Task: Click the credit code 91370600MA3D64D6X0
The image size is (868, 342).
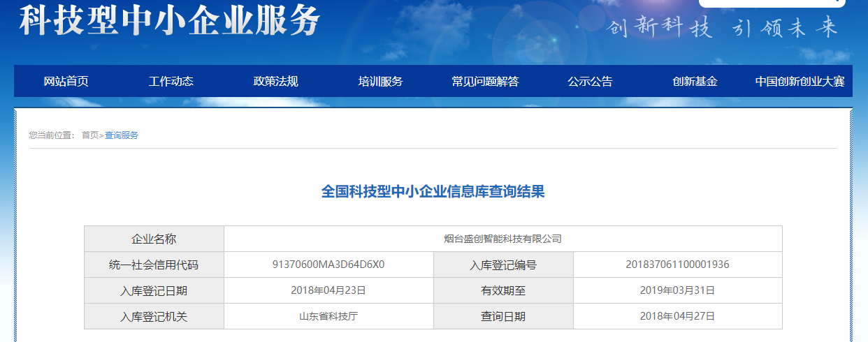Action: coord(328,265)
